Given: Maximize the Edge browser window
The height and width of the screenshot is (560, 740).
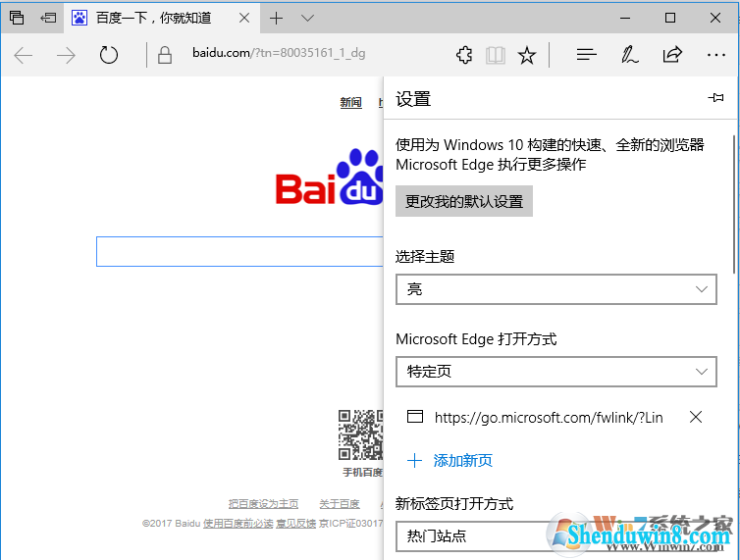Looking at the screenshot, I should coord(670,18).
